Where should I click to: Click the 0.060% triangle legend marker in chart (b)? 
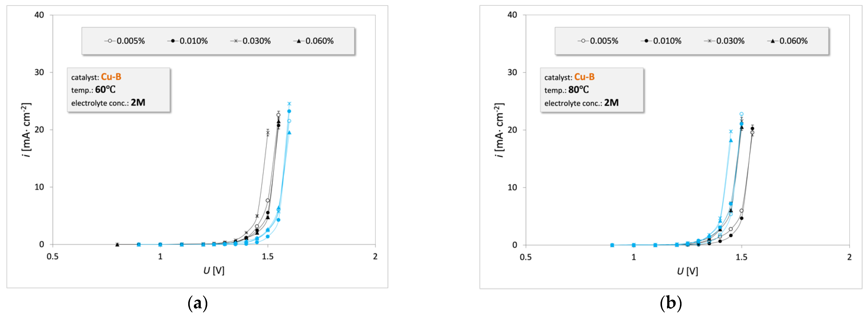tap(772, 41)
